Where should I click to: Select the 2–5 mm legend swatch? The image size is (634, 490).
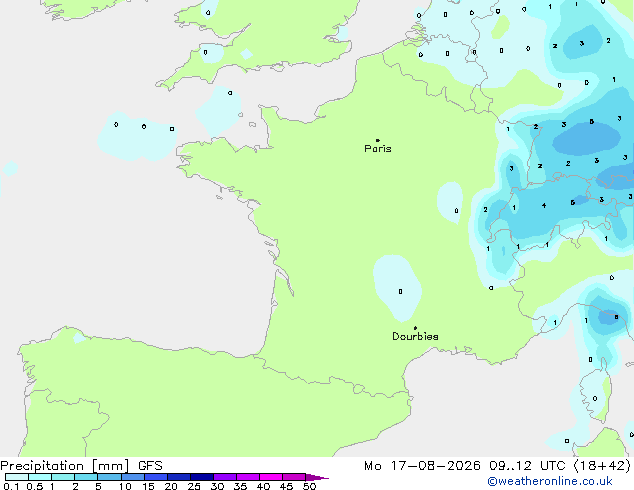(x=86, y=477)
